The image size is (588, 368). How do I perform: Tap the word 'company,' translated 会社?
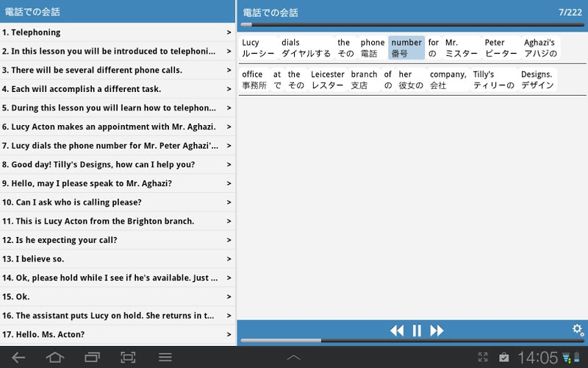[x=448, y=79]
